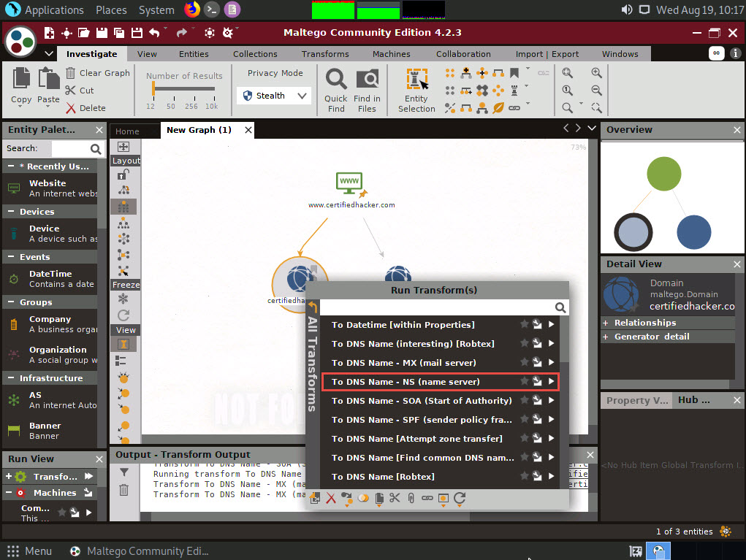
Task: Click the Cut scissors button
Action: pos(80,91)
